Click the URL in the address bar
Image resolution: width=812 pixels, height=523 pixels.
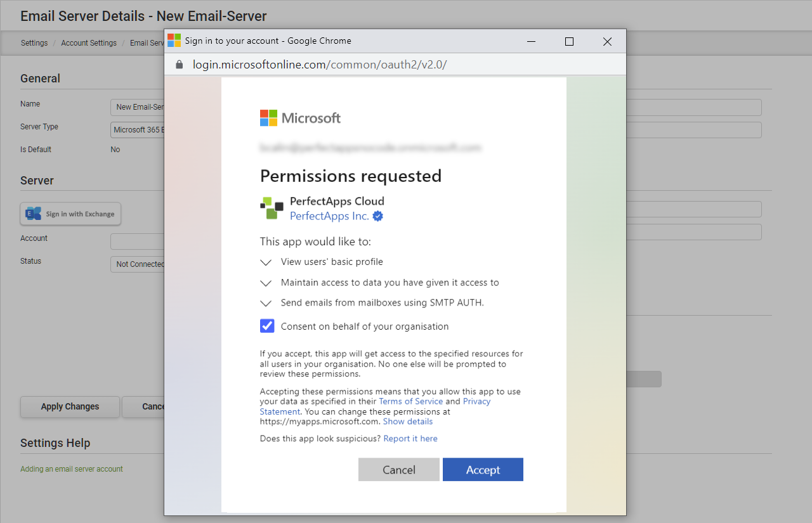[x=320, y=65]
